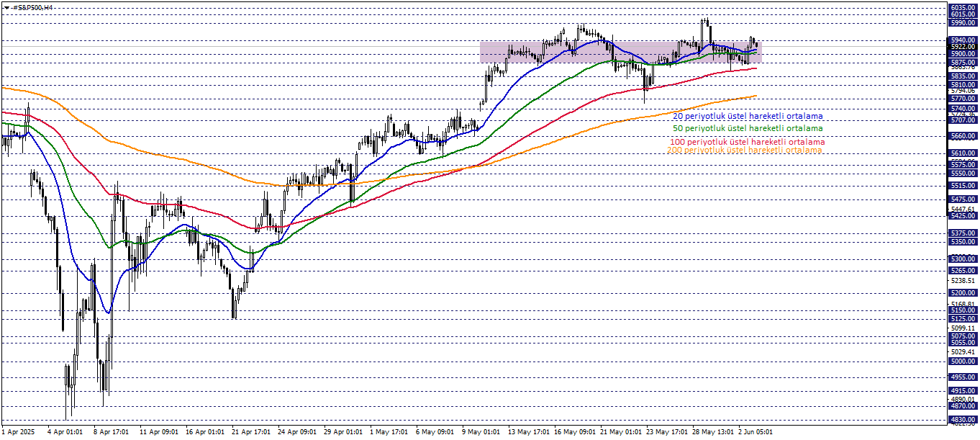Click the 16 May 09:01 date label
980x440 pixels.
coord(573,432)
